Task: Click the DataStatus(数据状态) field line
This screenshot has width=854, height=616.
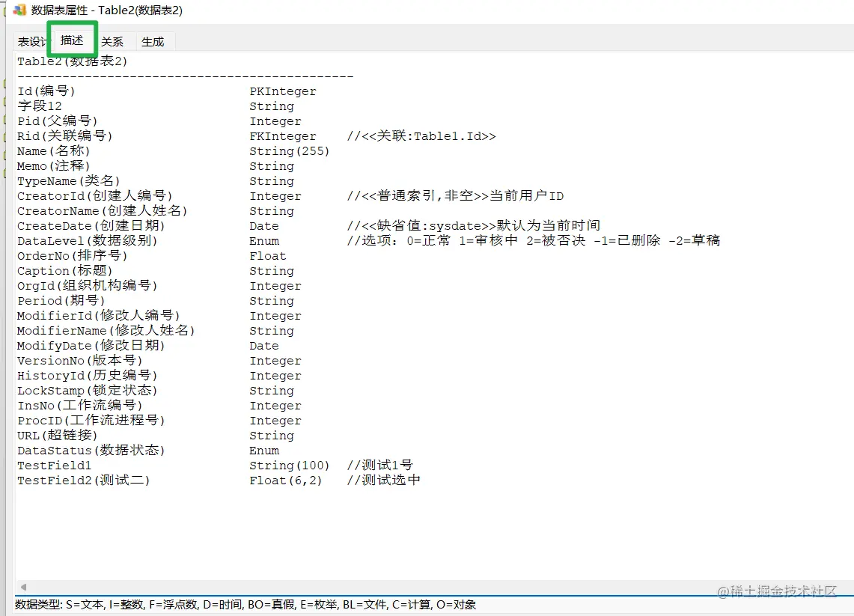Action: (91, 451)
